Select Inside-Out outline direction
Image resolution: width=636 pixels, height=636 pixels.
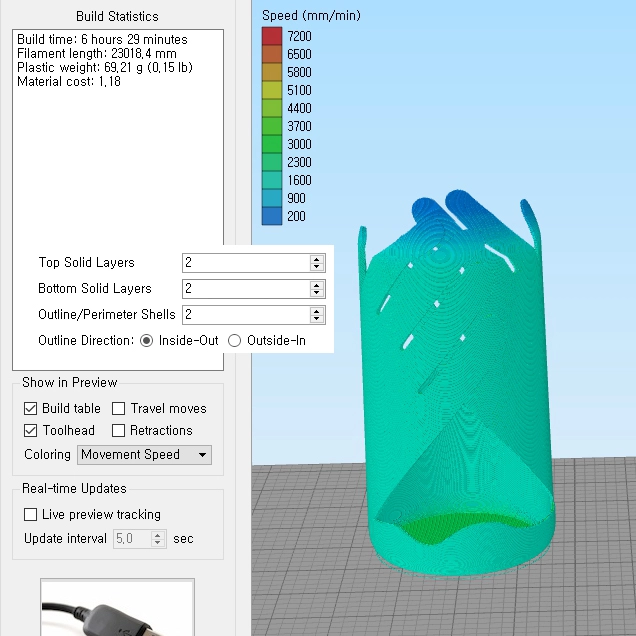pyautogui.click(x=147, y=340)
